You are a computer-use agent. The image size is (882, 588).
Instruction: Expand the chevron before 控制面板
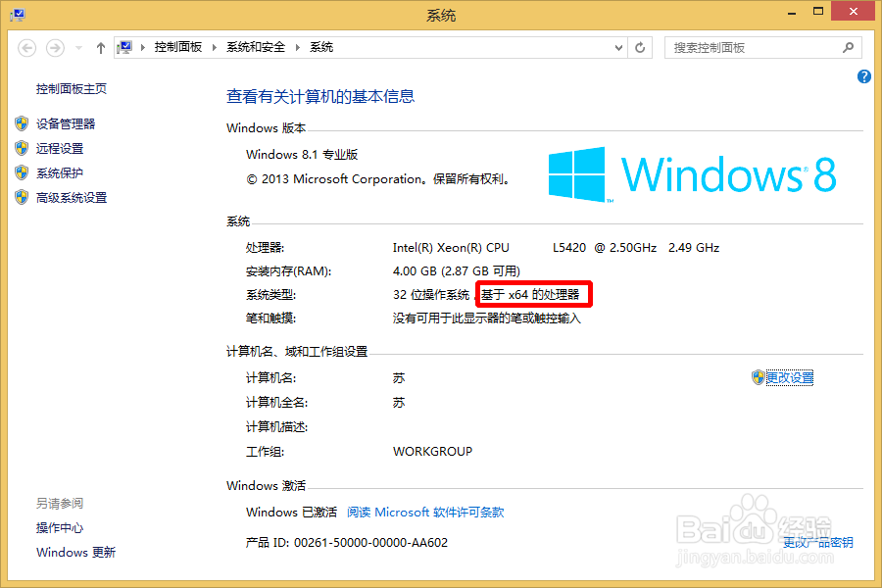[x=143, y=47]
